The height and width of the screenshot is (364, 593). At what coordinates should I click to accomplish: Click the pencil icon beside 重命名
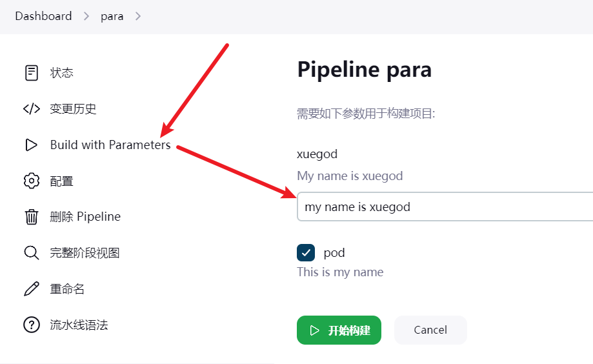coord(31,289)
